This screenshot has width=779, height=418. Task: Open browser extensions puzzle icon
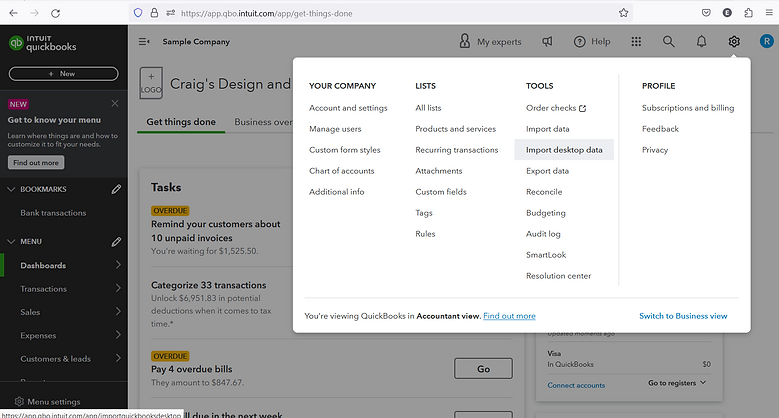pos(748,13)
